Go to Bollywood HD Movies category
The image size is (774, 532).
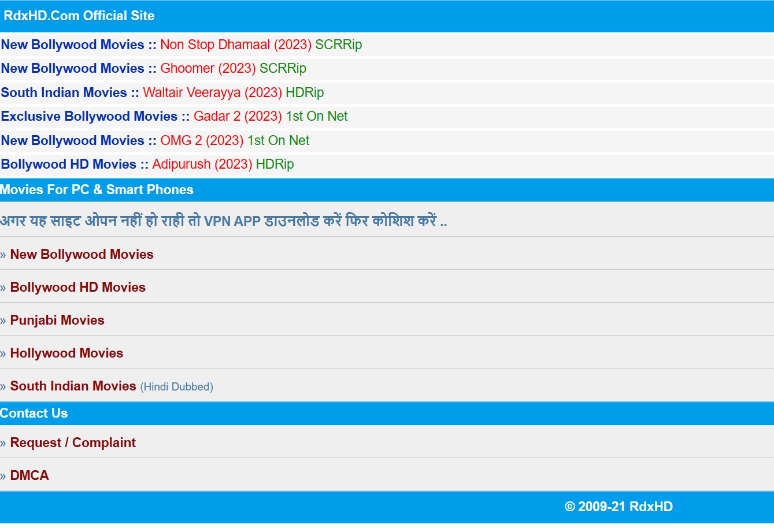tap(78, 287)
